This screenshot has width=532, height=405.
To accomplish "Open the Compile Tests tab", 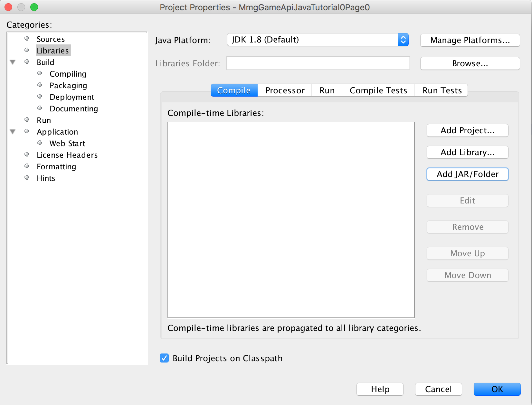I will click(378, 90).
